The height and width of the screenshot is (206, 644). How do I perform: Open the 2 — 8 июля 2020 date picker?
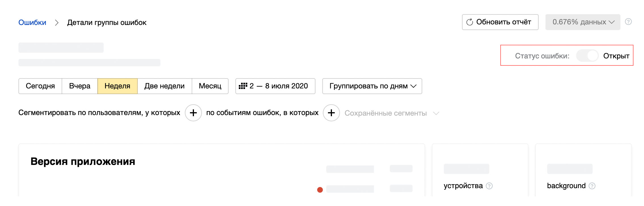pyautogui.click(x=278, y=86)
